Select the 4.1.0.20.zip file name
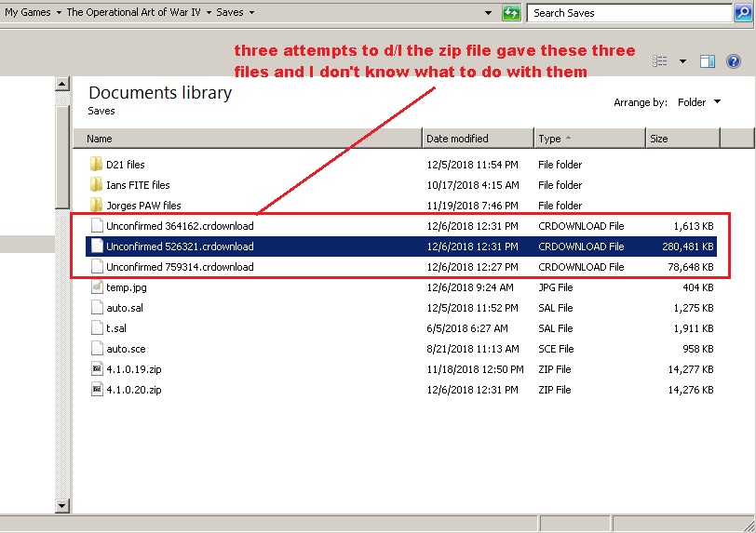The height and width of the screenshot is (533, 756). pyautogui.click(x=134, y=390)
